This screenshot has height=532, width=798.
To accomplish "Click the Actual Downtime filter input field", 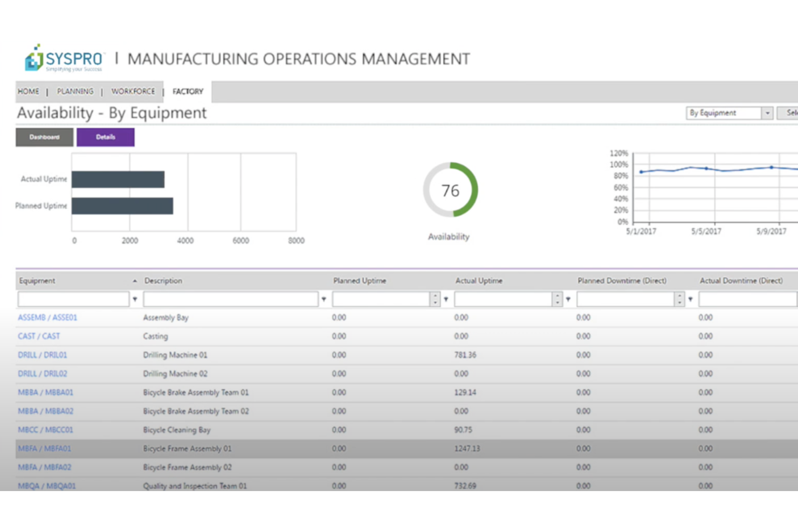I will pyautogui.click(x=748, y=299).
